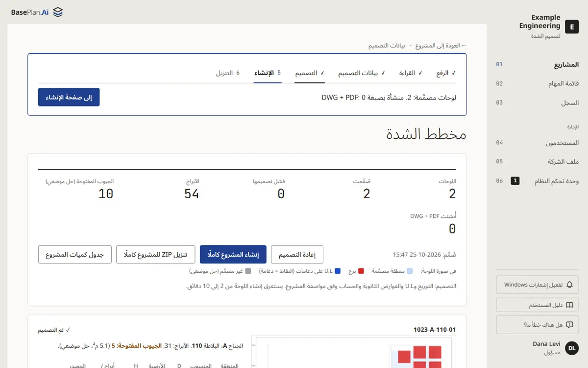
Task: Click the red برج legend swatch
Action: pyautogui.click(x=361, y=271)
